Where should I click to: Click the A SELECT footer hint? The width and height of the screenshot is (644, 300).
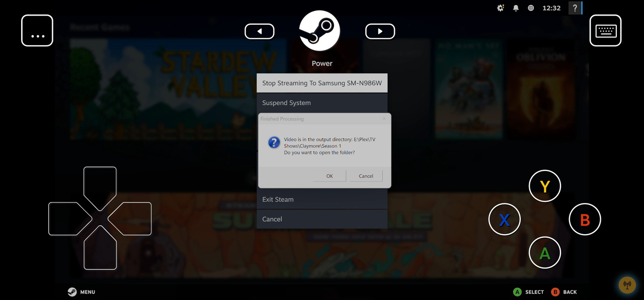click(x=528, y=292)
